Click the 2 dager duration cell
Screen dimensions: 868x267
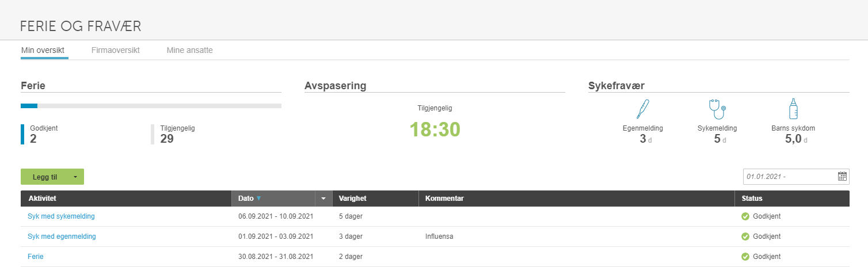pyautogui.click(x=351, y=257)
